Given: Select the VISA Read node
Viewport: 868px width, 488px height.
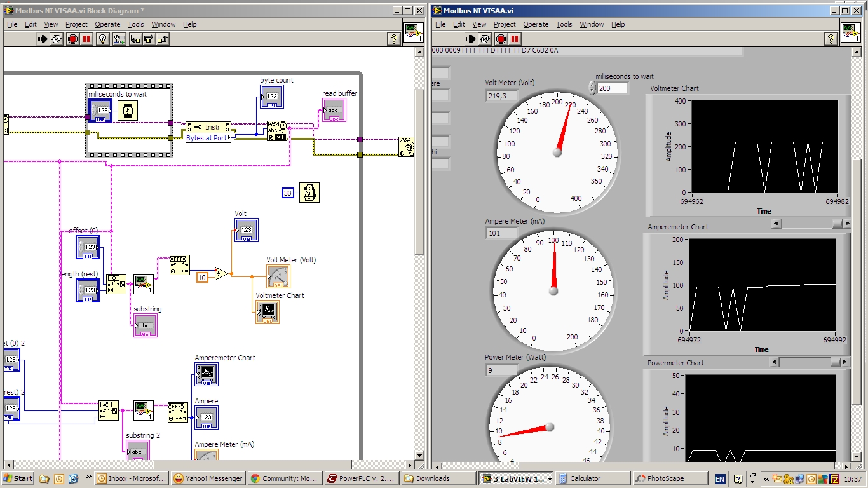Looking at the screenshot, I should (x=276, y=131).
